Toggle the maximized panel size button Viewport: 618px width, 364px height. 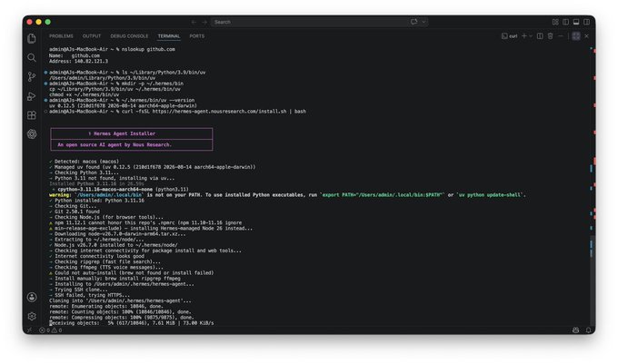[x=576, y=36]
